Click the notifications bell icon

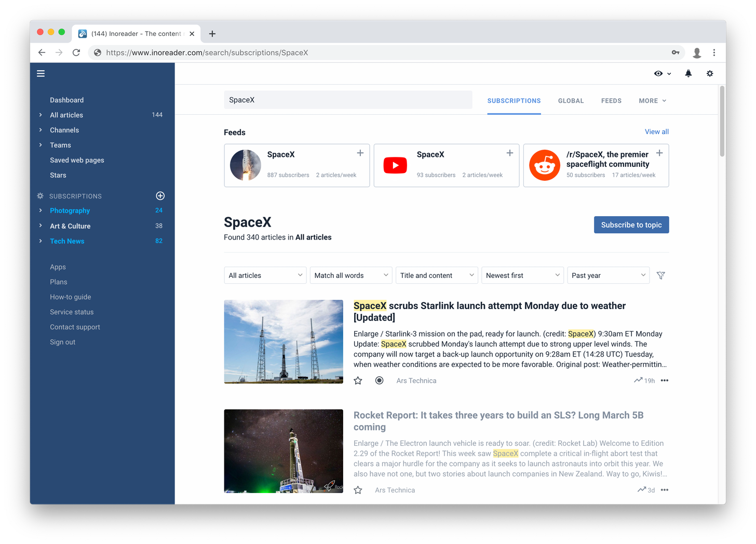pyautogui.click(x=688, y=74)
